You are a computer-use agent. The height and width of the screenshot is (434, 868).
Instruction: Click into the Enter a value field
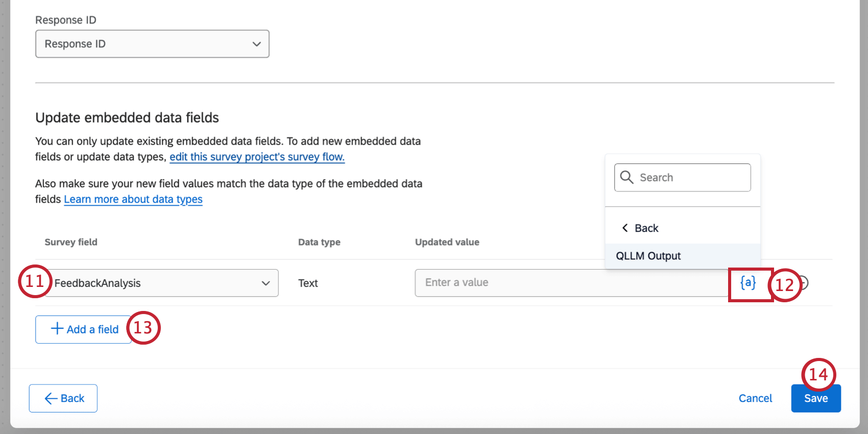coord(572,283)
